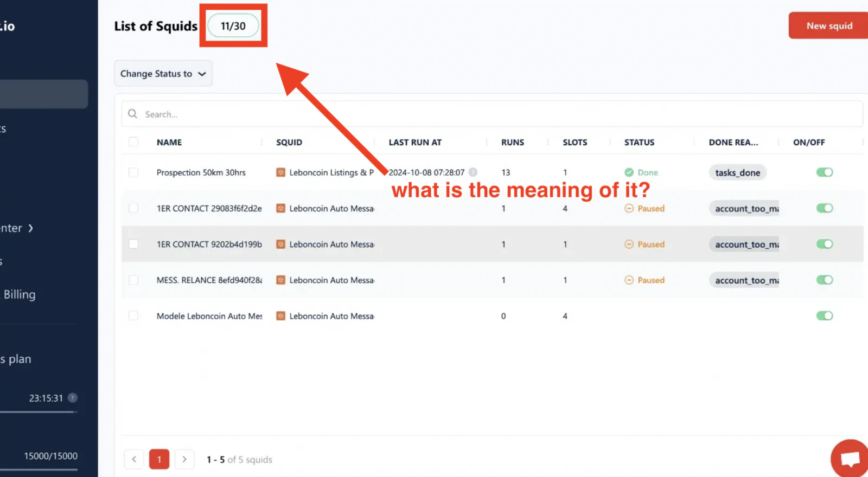868x477 pixels.
Task: Check the Modele Leboncoin Auto Mes row
Action: coord(133,315)
